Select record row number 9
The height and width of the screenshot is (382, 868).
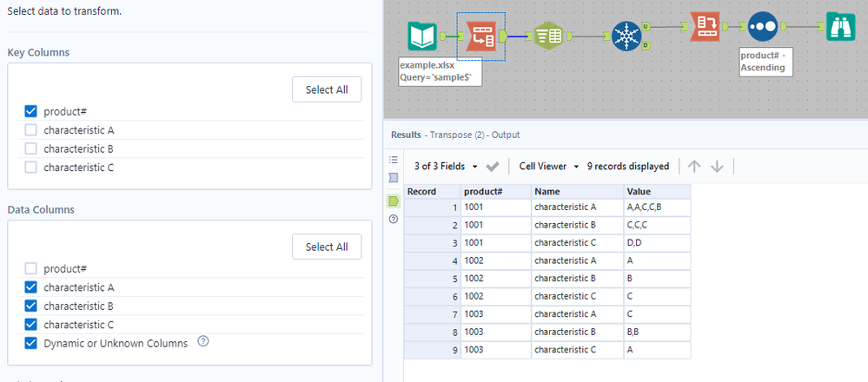click(432, 349)
